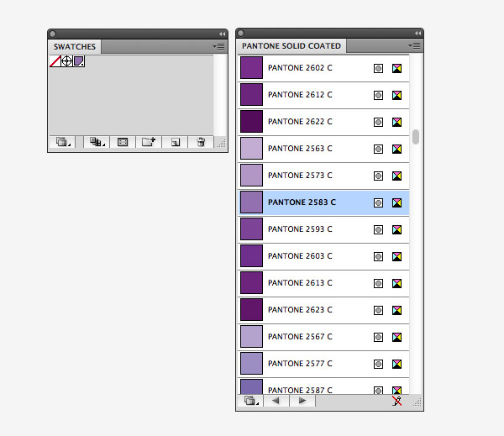This screenshot has height=436, width=504.
Task: Create New Color Group folder icon
Action: (x=149, y=142)
